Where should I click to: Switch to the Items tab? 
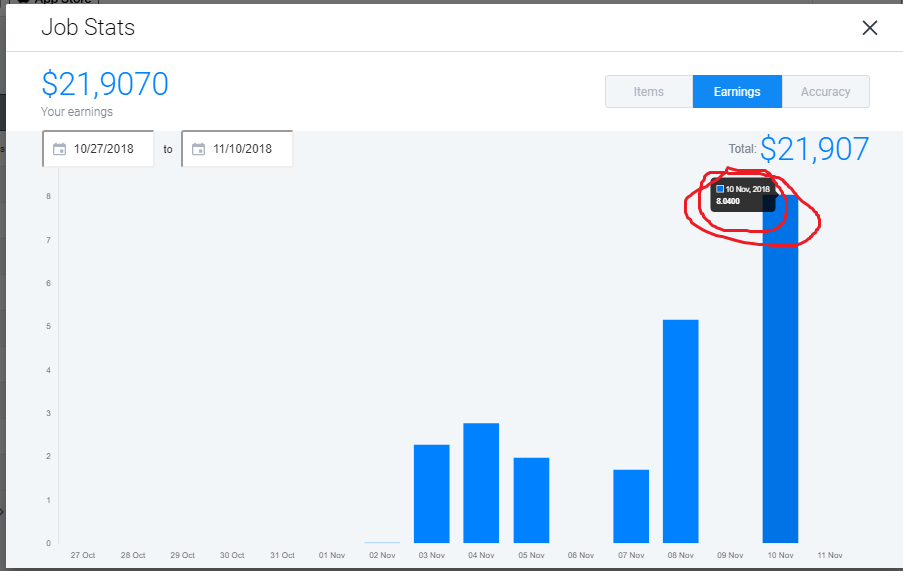point(649,92)
